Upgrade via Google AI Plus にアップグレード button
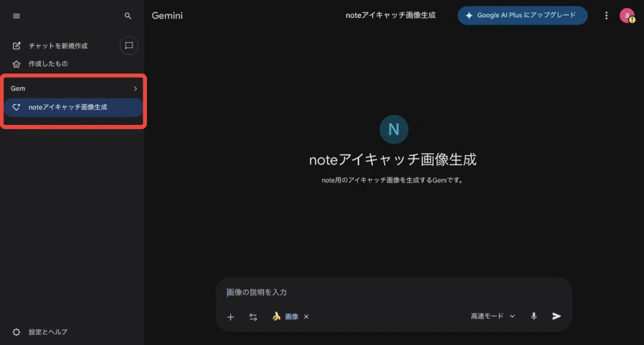 point(522,15)
